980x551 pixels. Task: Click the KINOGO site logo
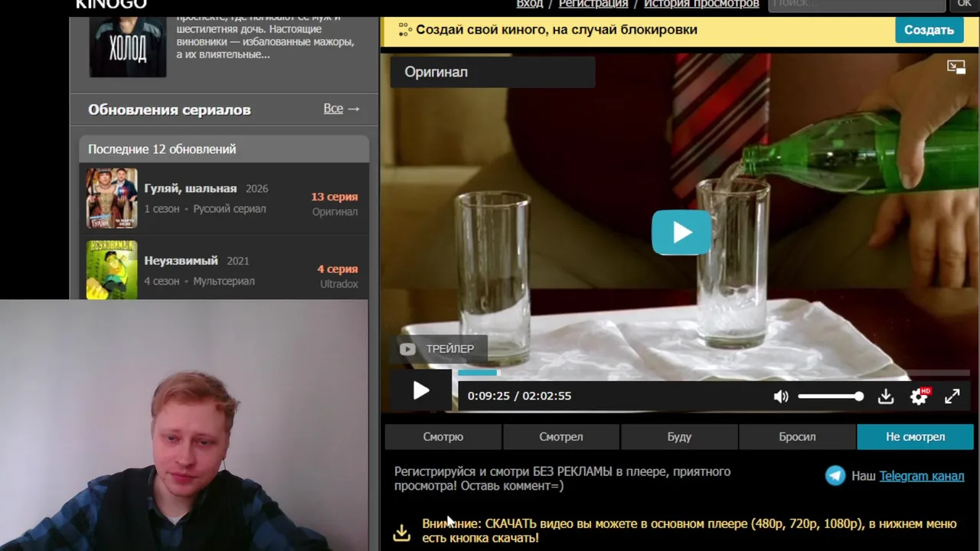pos(111,4)
